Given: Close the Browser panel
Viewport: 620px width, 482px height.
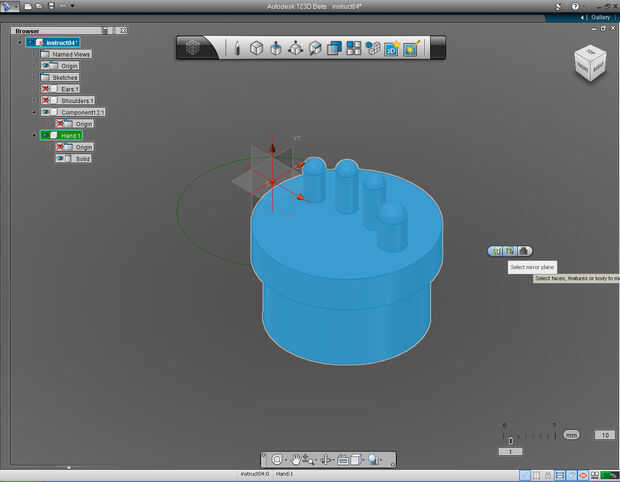Looking at the screenshot, I should 123,30.
